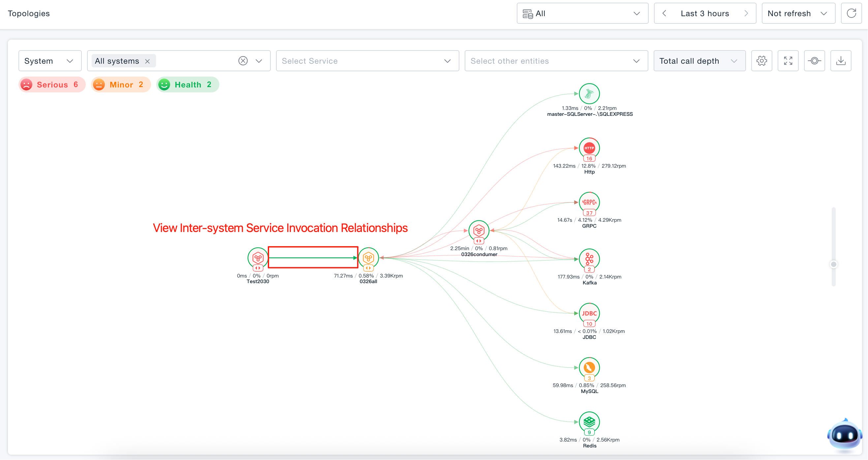Open the AI assistant robot icon

844,435
